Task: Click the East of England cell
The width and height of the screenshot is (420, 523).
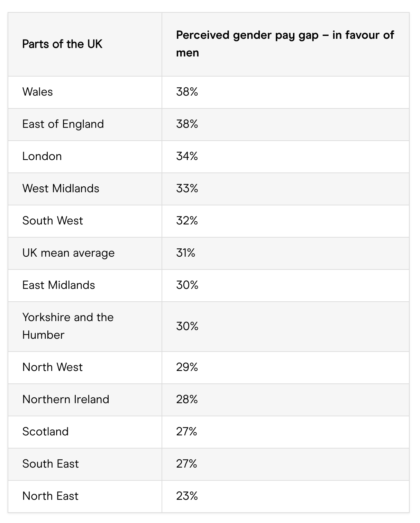Action: point(63,124)
